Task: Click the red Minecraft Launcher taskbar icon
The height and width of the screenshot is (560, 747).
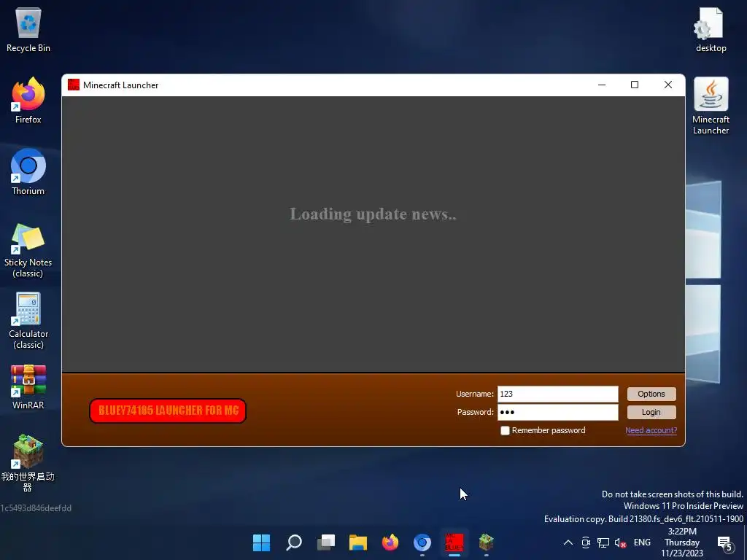Action: [454, 542]
